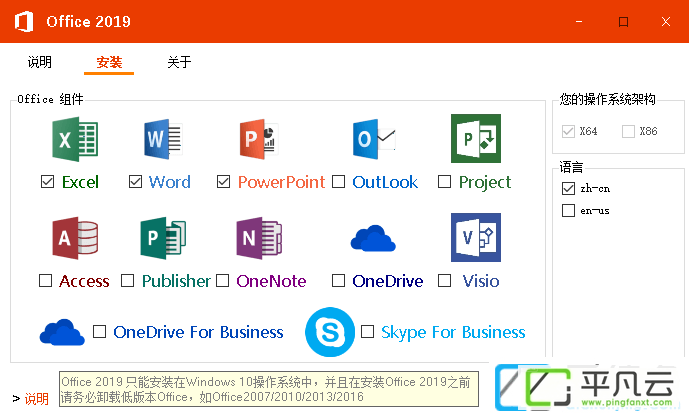
Task: Click the Access database icon
Action: pyautogui.click(x=75, y=238)
